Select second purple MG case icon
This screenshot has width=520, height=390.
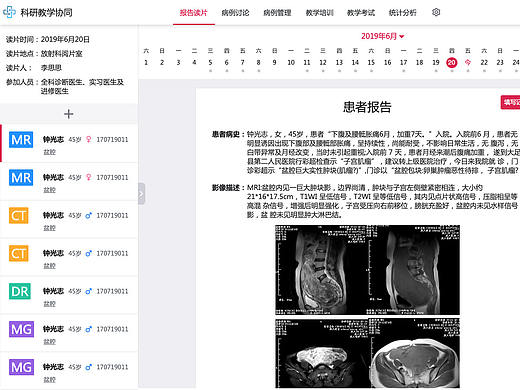click(21, 367)
